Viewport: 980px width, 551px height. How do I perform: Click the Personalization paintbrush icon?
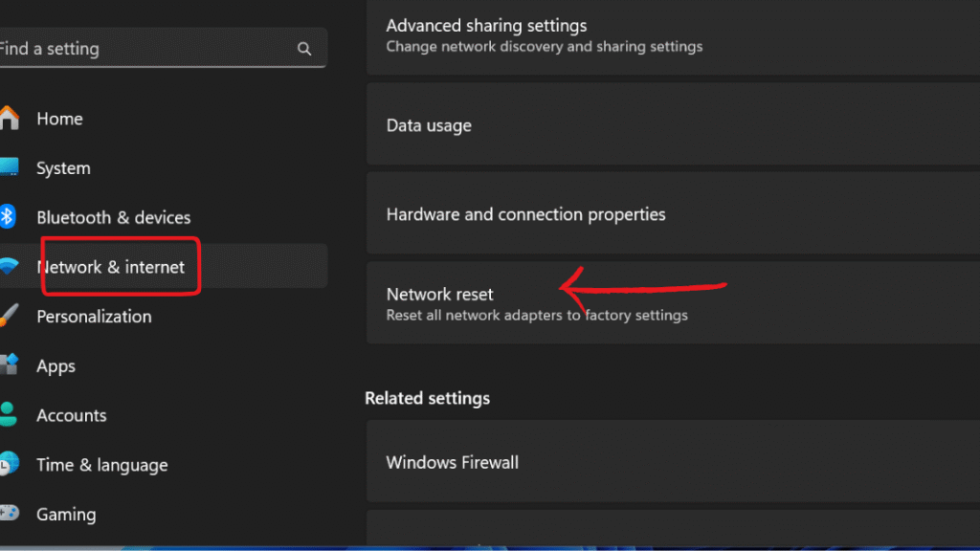point(9,316)
